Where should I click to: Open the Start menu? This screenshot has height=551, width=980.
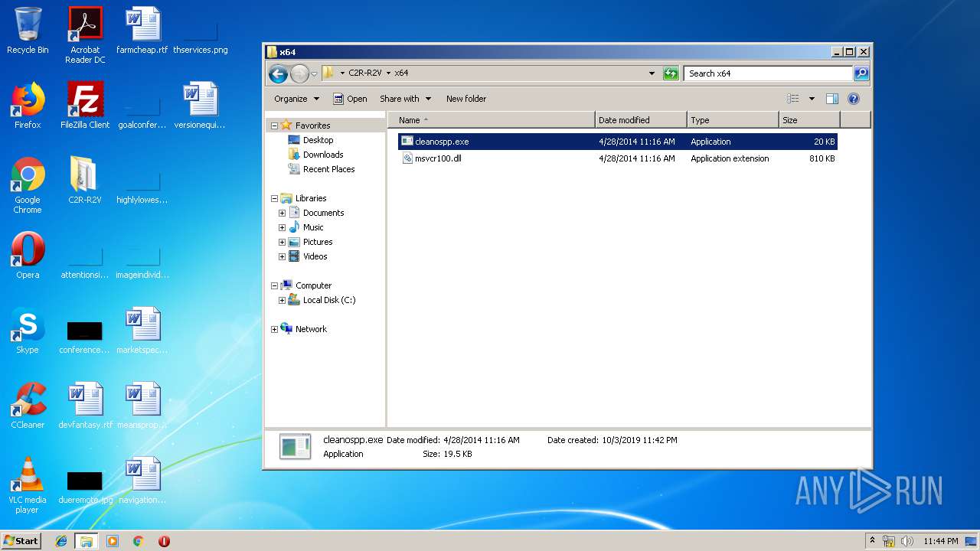click(x=21, y=540)
